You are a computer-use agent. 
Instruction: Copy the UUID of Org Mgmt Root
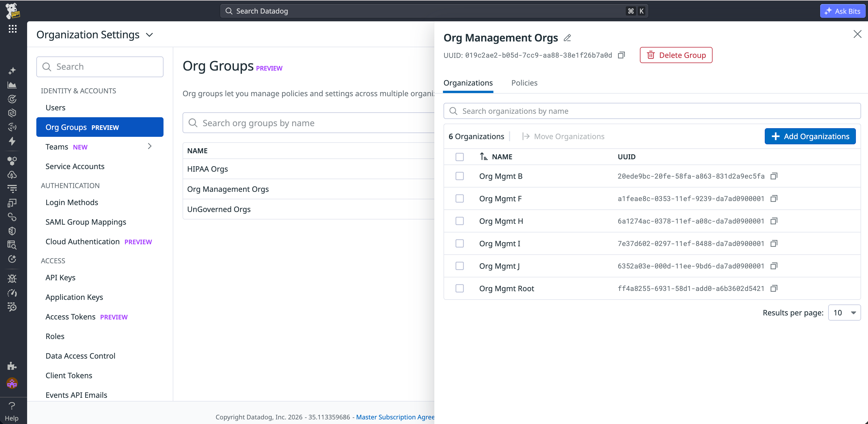point(774,288)
